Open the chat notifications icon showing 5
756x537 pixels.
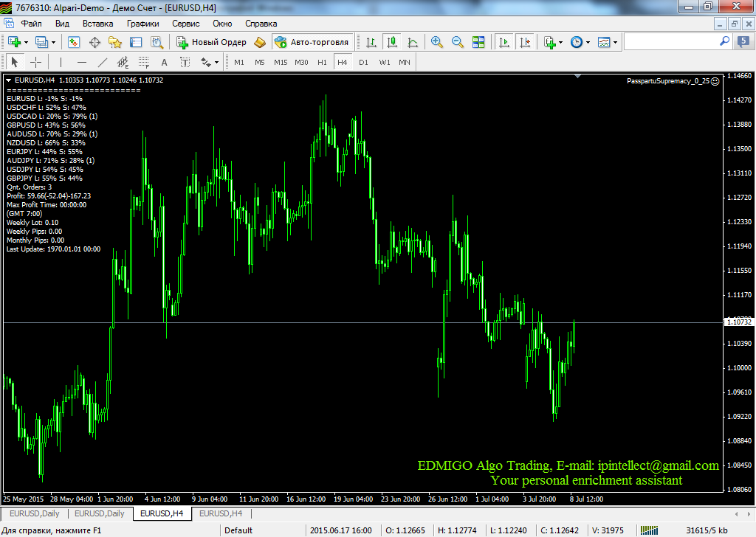click(x=743, y=42)
